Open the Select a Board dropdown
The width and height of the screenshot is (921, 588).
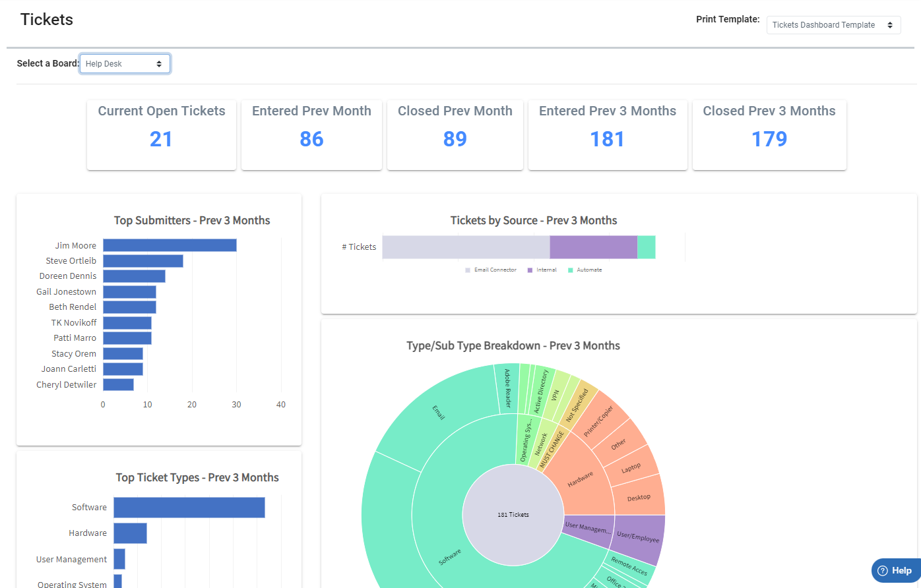125,63
